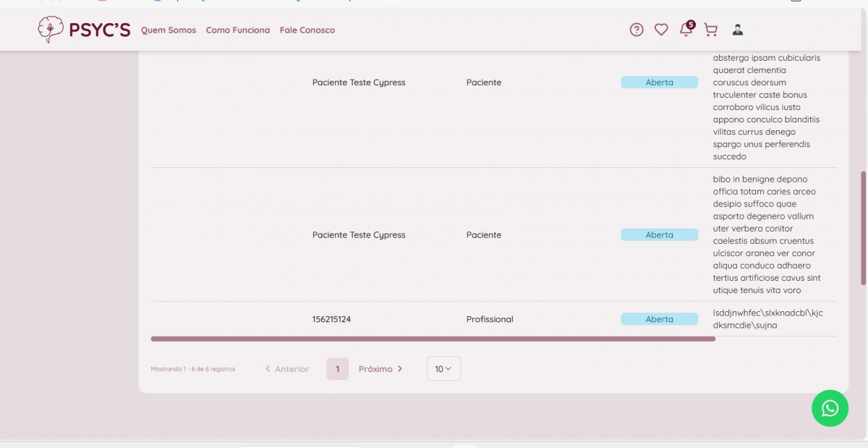Expand the 10 records-per-page dropdown
Image resolution: width=868 pixels, height=448 pixels.
click(443, 369)
